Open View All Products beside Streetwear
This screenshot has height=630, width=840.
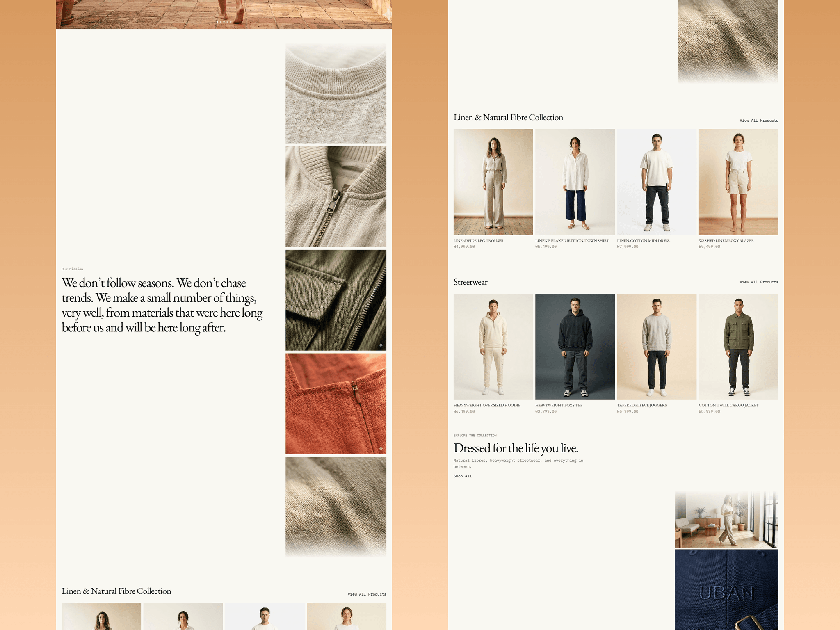pos(759,282)
